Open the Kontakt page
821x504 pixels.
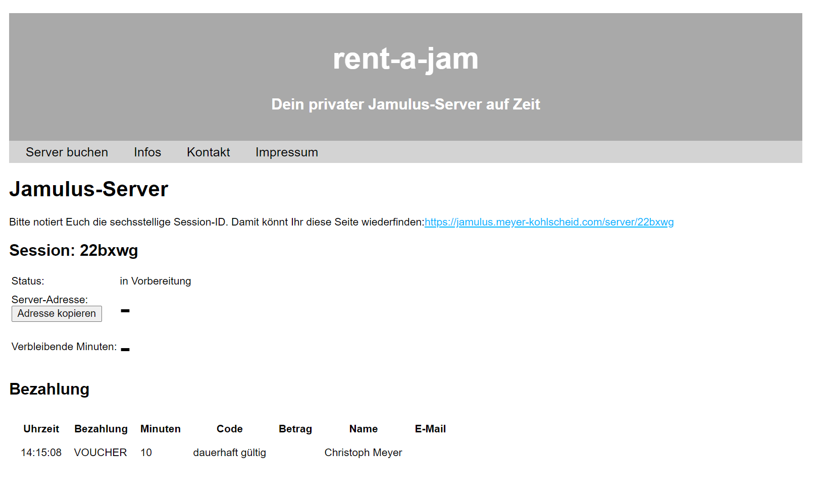[x=208, y=152]
